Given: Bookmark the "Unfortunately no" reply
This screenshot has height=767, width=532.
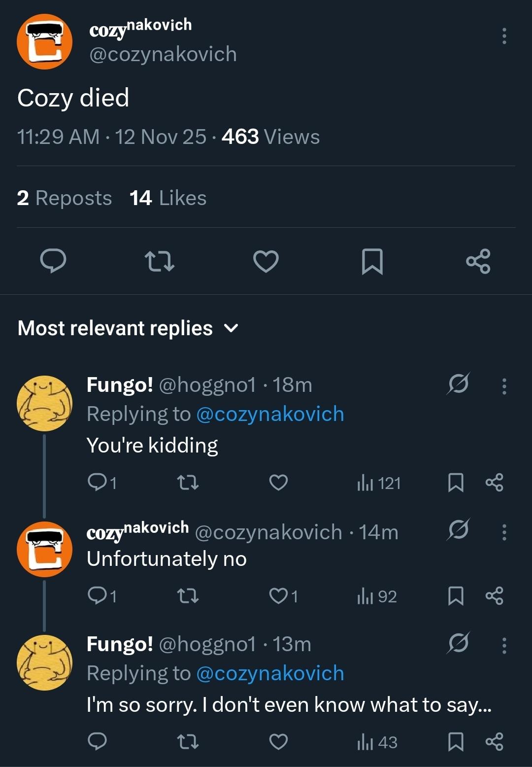Looking at the screenshot, I should click(x=456, y=596).
